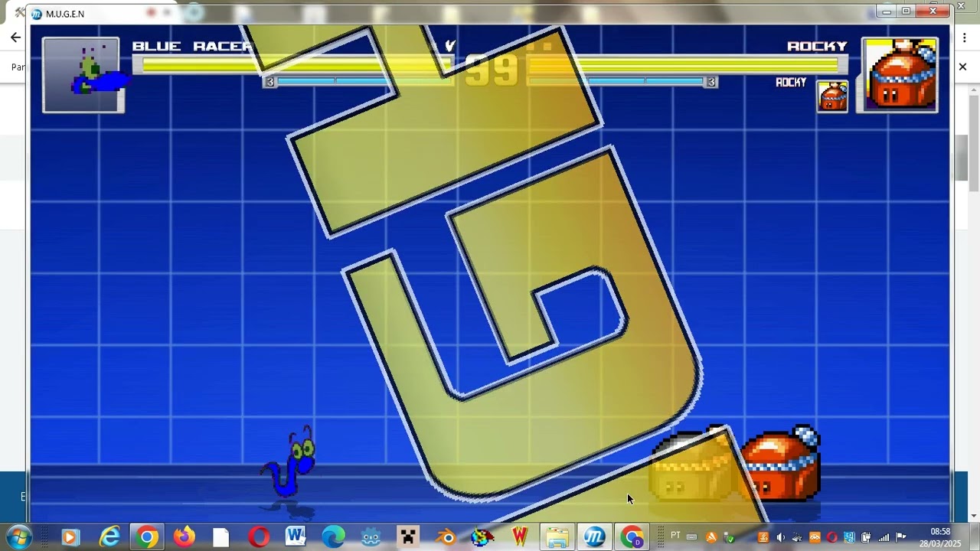
Task: Click the Blue Racer player portrait
Action: [82, 75]
